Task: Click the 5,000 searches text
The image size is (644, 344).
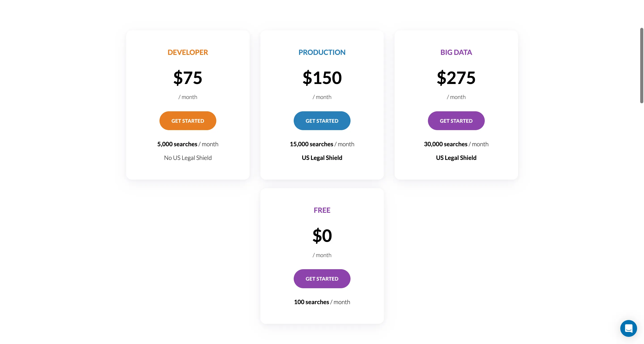Action: (x=177, y=144)
